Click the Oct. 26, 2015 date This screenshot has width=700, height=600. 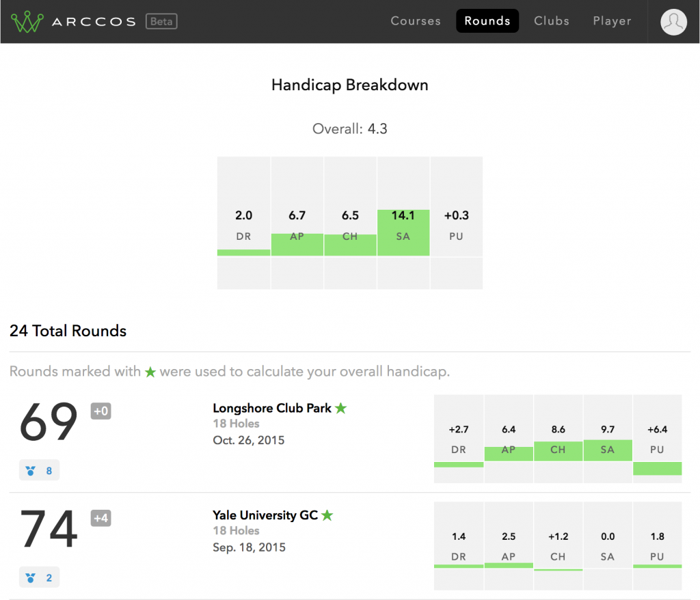249,440
